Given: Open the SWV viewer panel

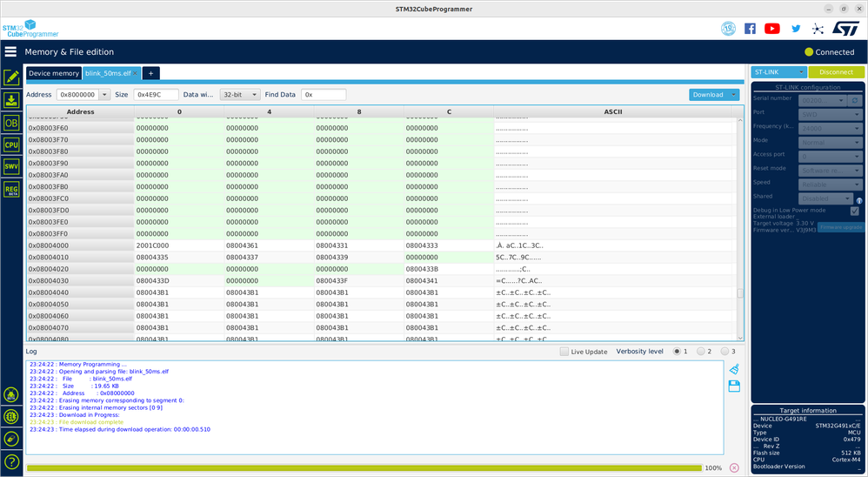Looking at the screenshot, I should coord(11,166).
